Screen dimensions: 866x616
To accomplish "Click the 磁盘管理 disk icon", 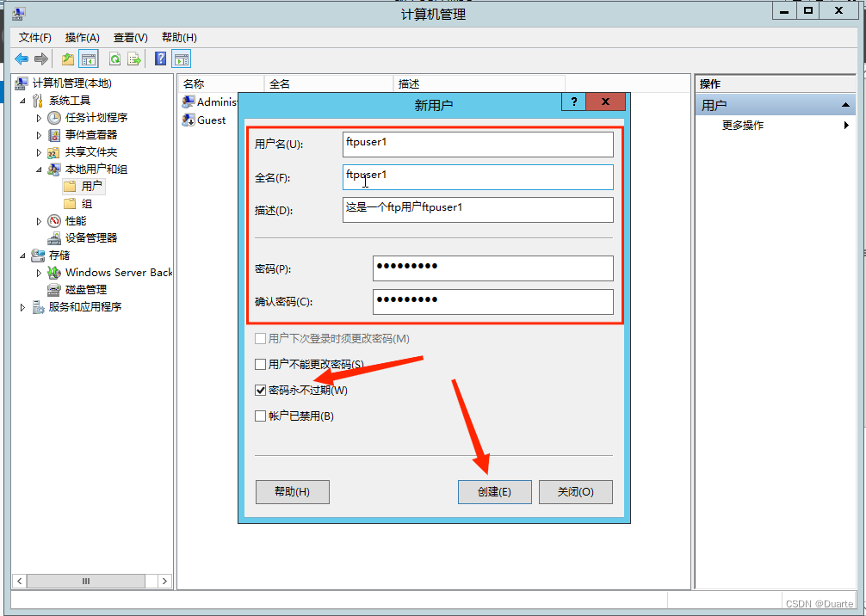I will [x=54, y=290].
